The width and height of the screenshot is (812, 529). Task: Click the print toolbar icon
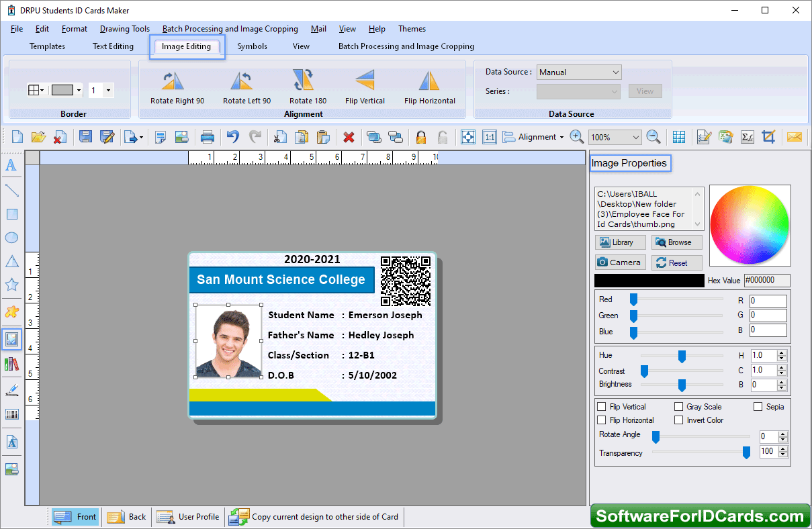208,137
